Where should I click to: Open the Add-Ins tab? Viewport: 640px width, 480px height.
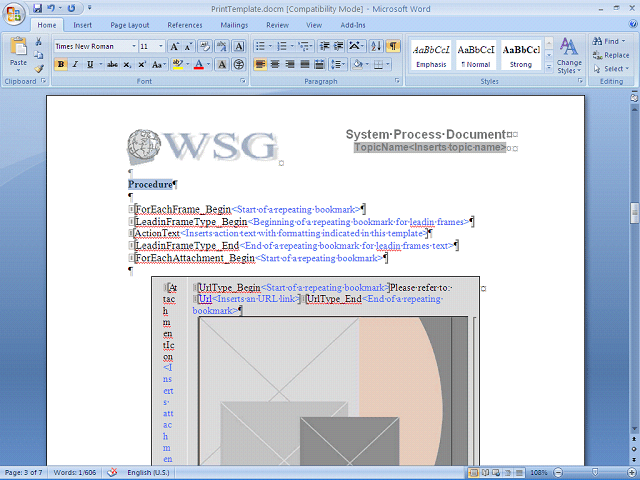pyautogui.click(x=353, y=25)
